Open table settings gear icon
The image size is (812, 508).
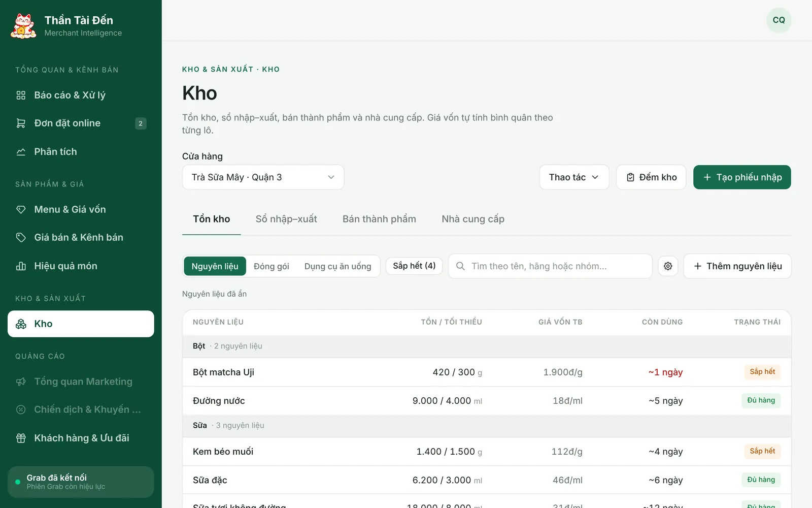[x=668, y=266]
